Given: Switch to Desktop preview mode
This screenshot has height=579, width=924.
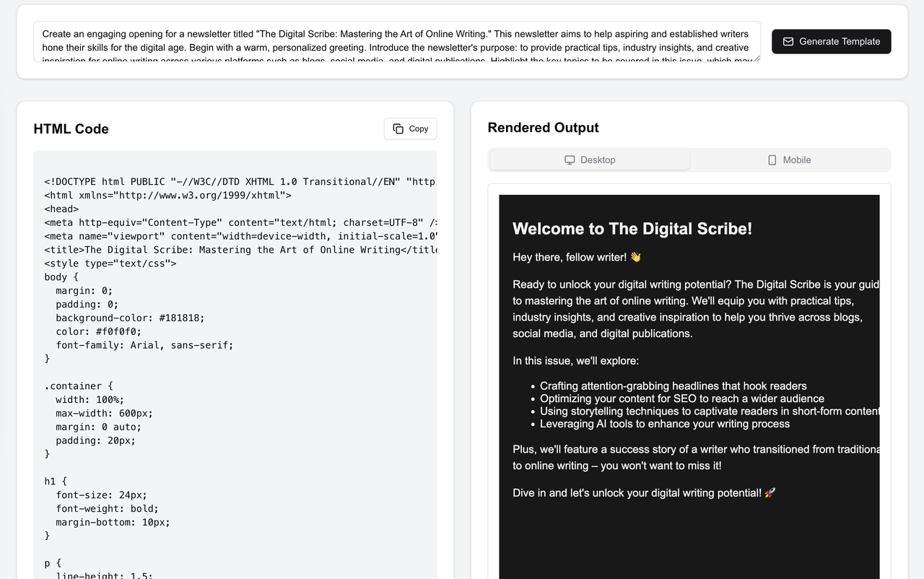Looking at the screenshot, I should click(589, 160).
